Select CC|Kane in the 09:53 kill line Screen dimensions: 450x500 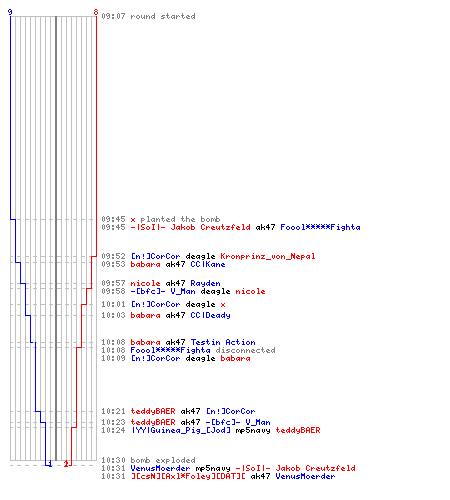208,264
